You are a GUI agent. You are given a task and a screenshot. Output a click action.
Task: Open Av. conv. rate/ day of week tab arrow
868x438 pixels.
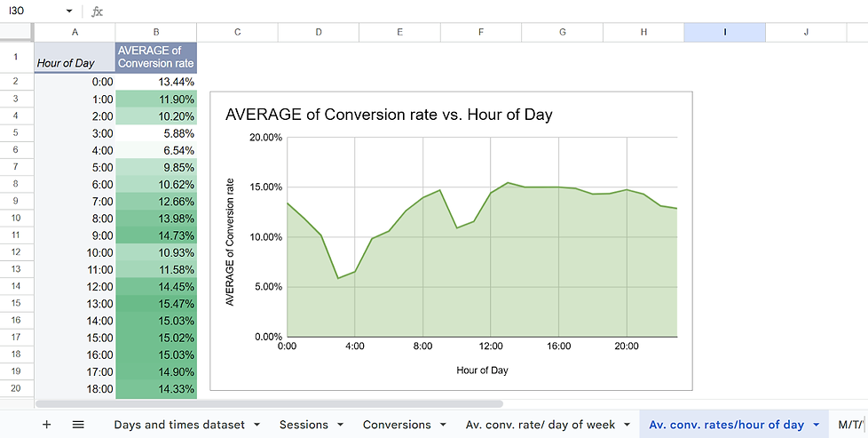627,426
